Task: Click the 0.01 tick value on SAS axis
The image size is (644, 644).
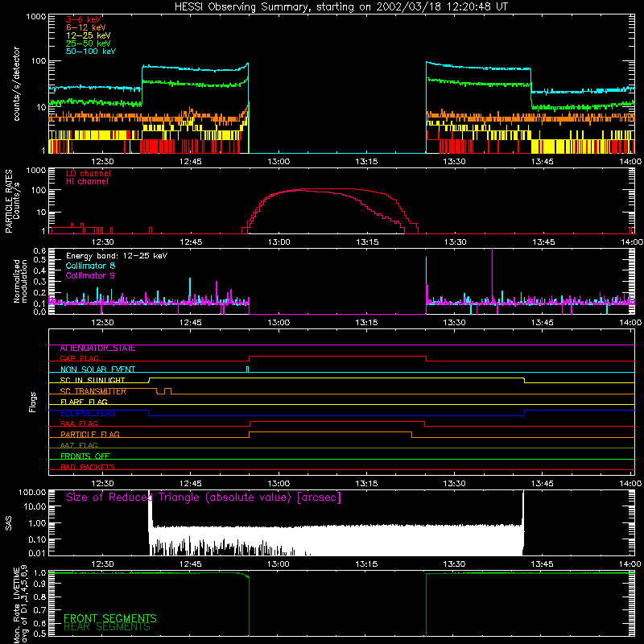Action: [37, 553]
